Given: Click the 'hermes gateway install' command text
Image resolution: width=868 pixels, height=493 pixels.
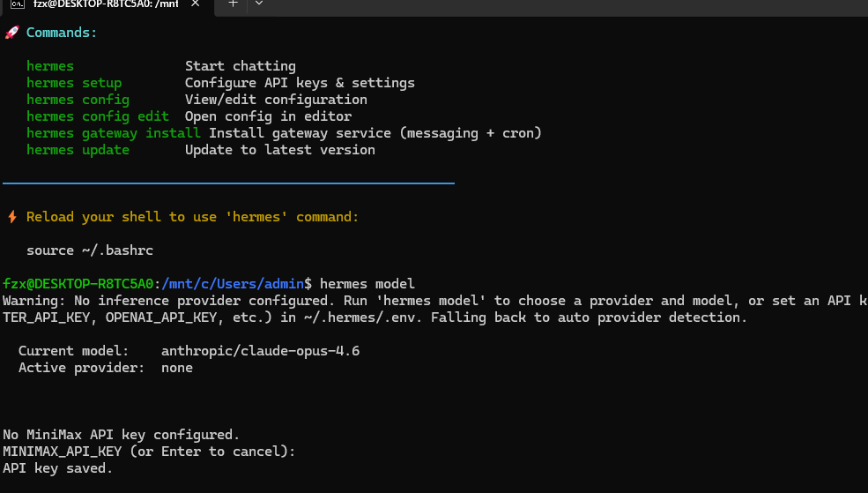Looking at the screenshot, I should (114, 133).
